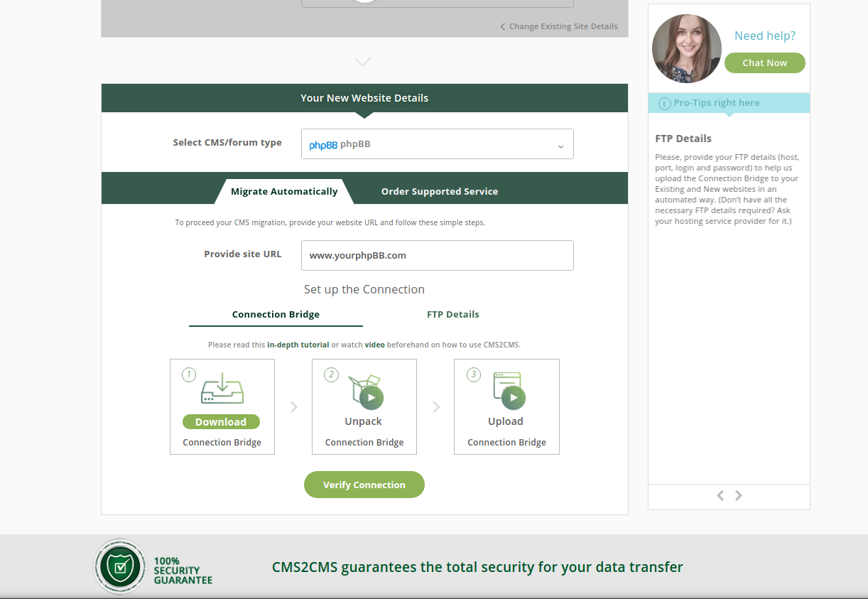This screenshot has width=868, height=599.
Task: Play the Upload Connection Bridge video
Action: tap(514, 398)
